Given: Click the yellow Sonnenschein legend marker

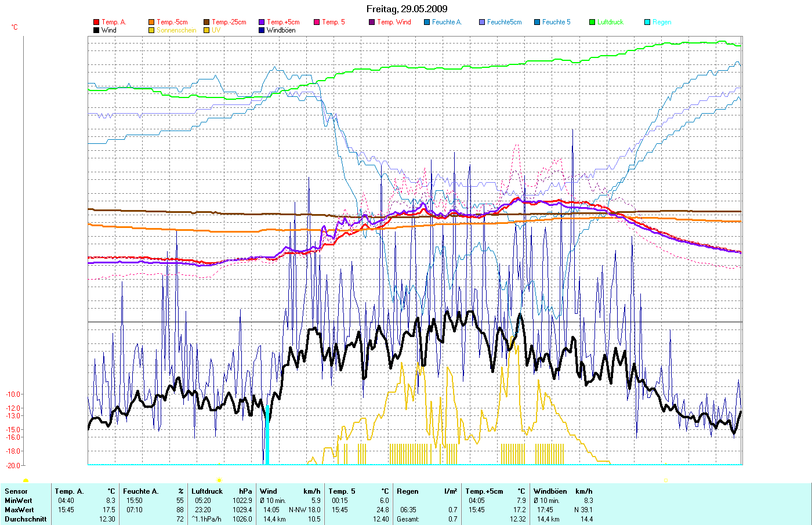Looking at the screenshot, I should click(151, 30).
